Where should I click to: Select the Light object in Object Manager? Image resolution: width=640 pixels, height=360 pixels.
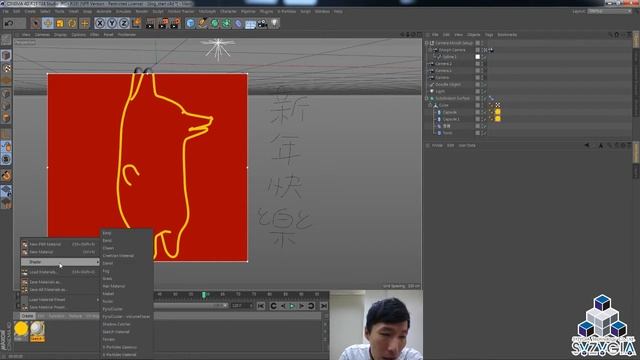(x=440, y=91)
